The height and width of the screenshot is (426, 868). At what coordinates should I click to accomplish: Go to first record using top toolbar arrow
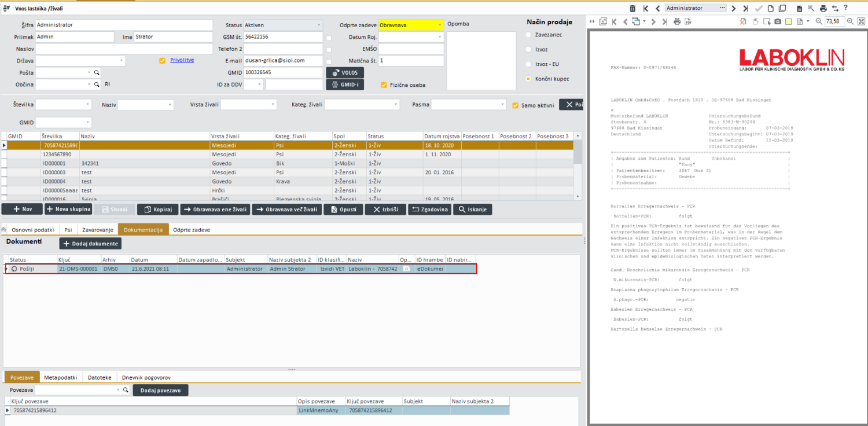(646, 8)
